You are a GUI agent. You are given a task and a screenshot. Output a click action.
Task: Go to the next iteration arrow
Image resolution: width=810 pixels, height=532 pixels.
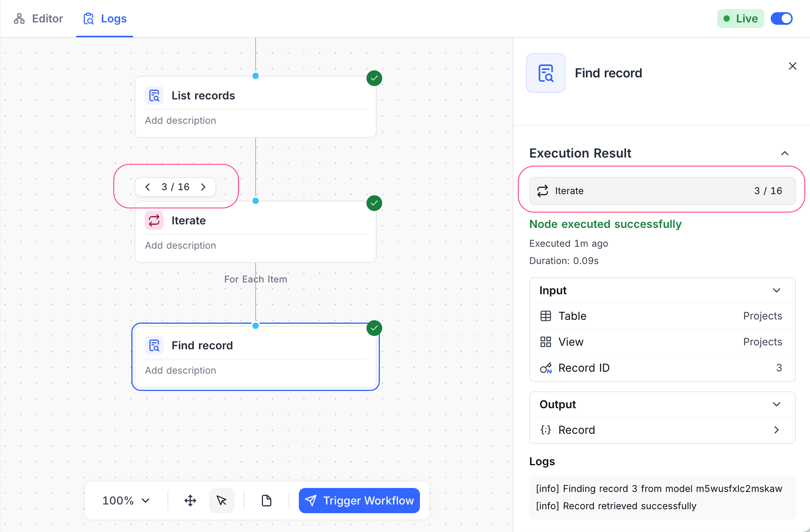pyautogui.click(x=203, y=187)
